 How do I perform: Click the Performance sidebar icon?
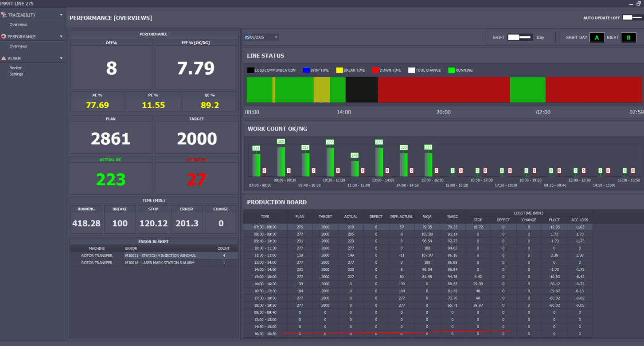pos(4,36)
